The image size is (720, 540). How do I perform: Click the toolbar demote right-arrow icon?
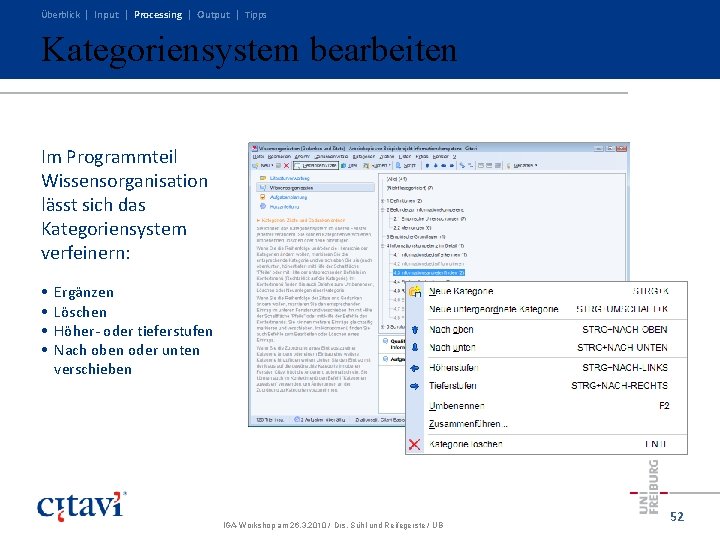point(452,165)
